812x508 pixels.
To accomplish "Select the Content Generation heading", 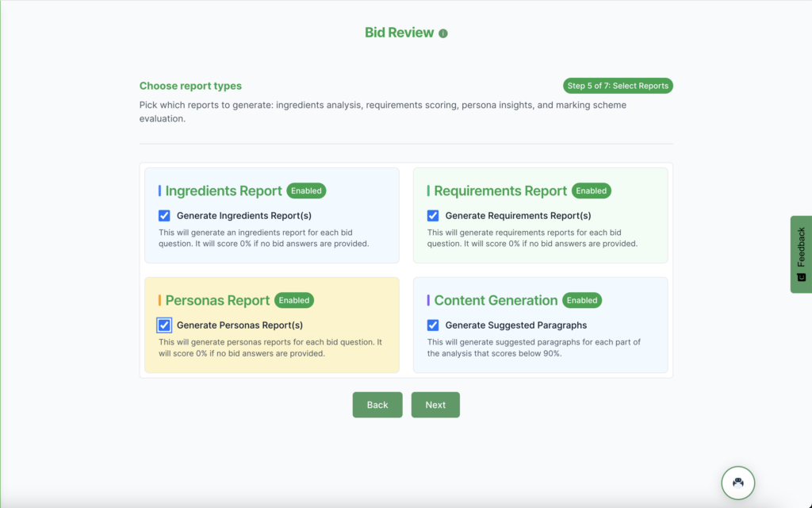I will (496, 300).
